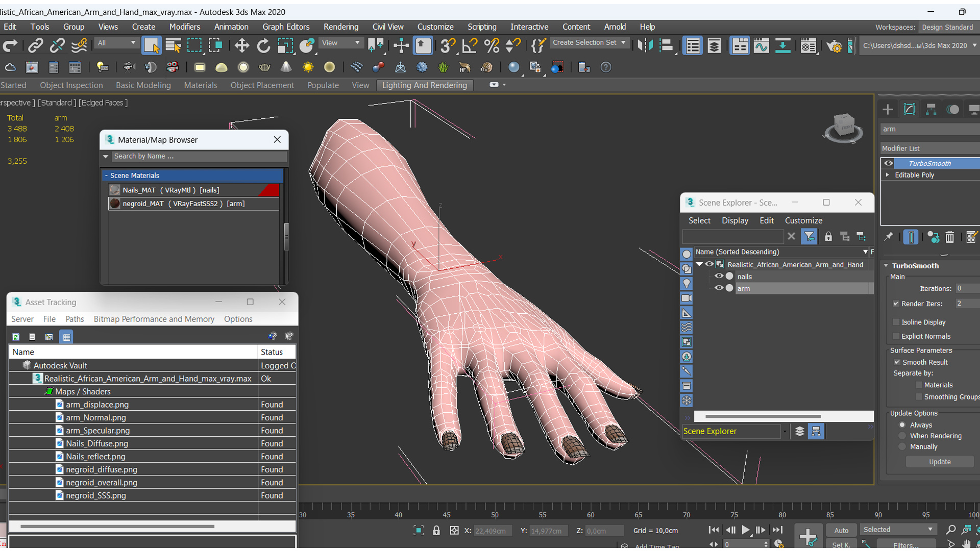
Task: Select the Move tool in main toolbar
Action: 241,45
